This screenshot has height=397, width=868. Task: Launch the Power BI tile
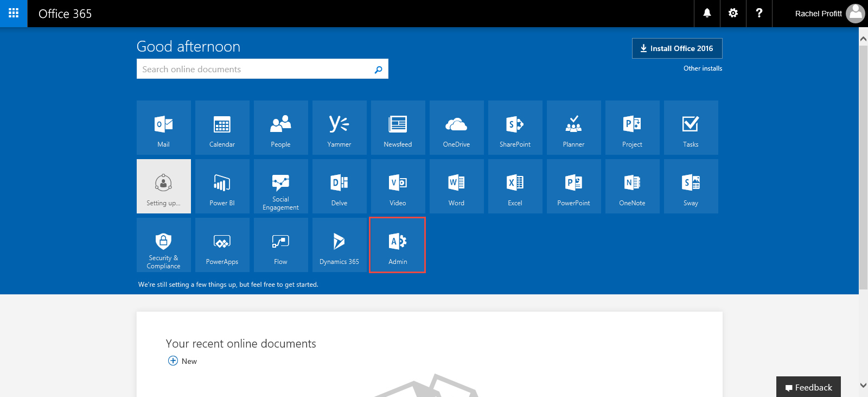pyautogui.click(x=222, y=186)
